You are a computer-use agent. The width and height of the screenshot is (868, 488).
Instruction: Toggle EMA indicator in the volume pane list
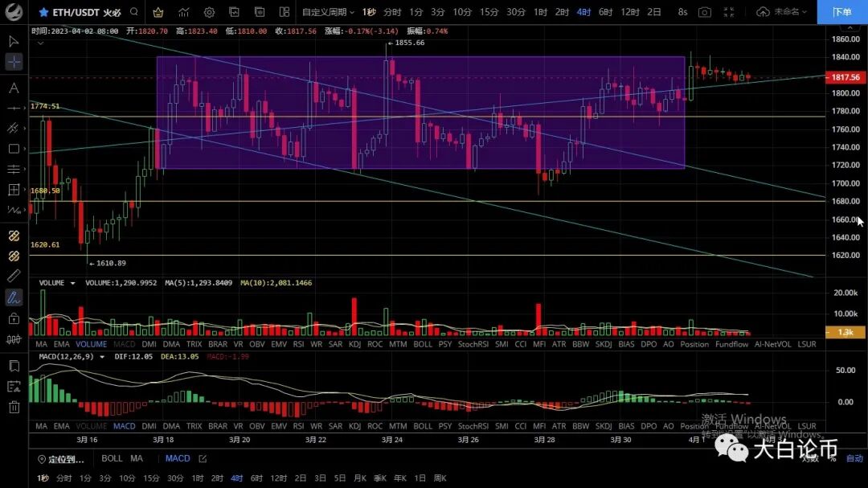(61, 344)
